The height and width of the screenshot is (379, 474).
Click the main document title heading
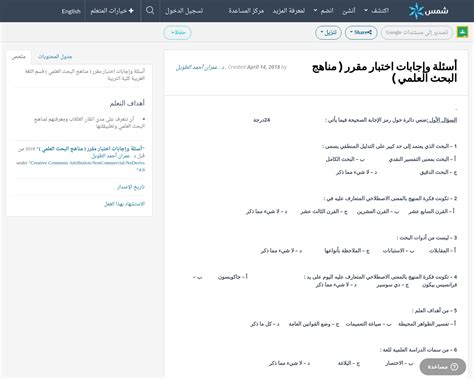tap(384, 72)
